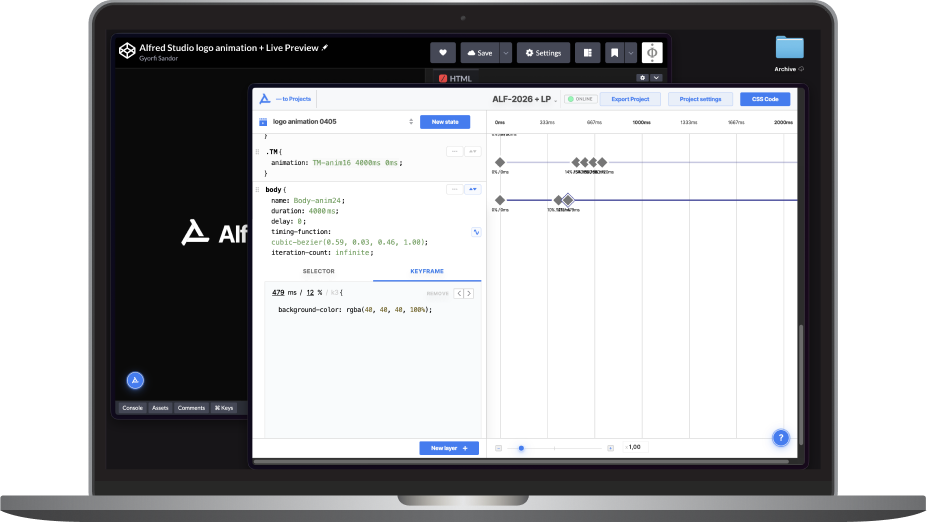Select the body track 0% keyframe marker

click(500, 200)
